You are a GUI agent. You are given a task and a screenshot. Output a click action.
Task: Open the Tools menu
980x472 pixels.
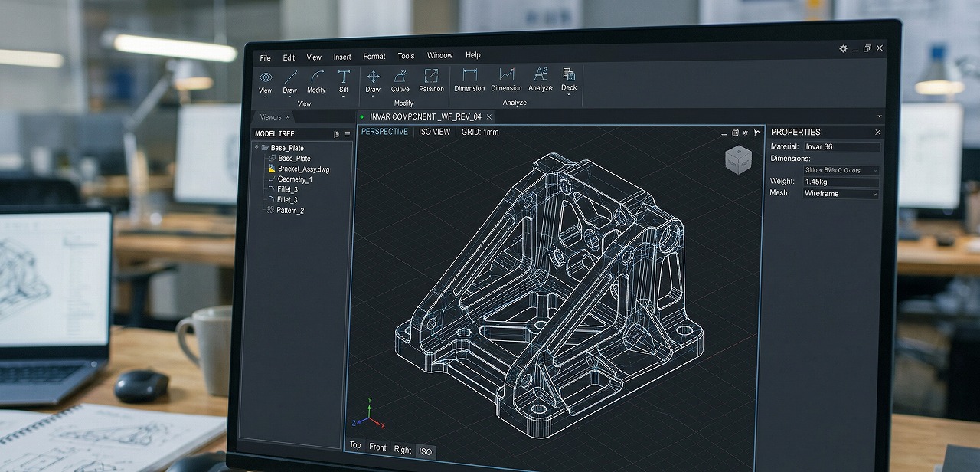(406, 55)
